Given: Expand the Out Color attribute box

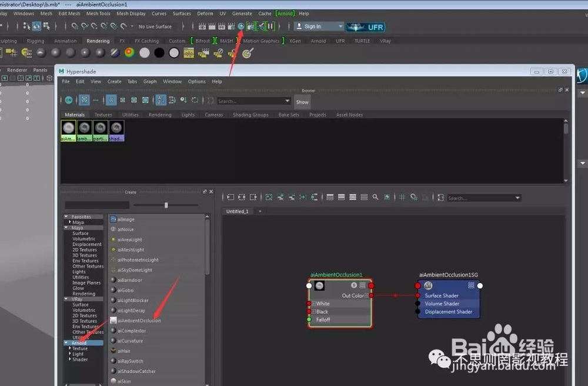Looking at the screenshot, I should tap(366, 295).
